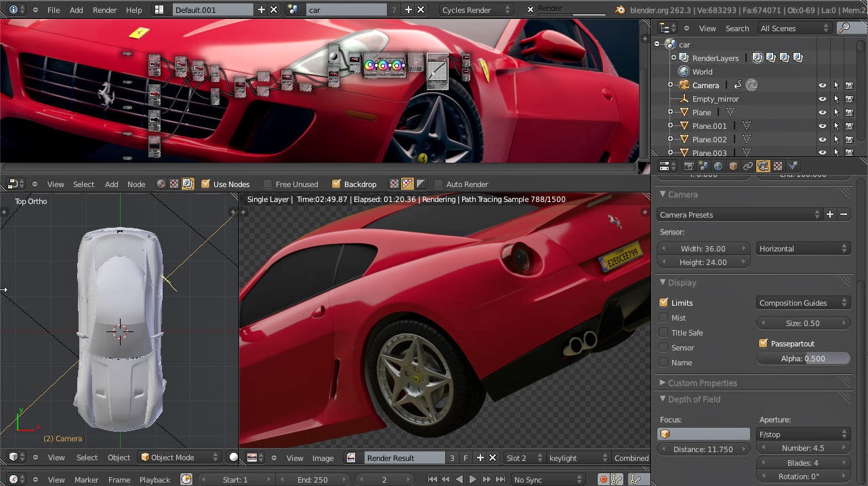The image size is (868, 486).
Task: Open the File menu
Action: (x=54, y=9)
